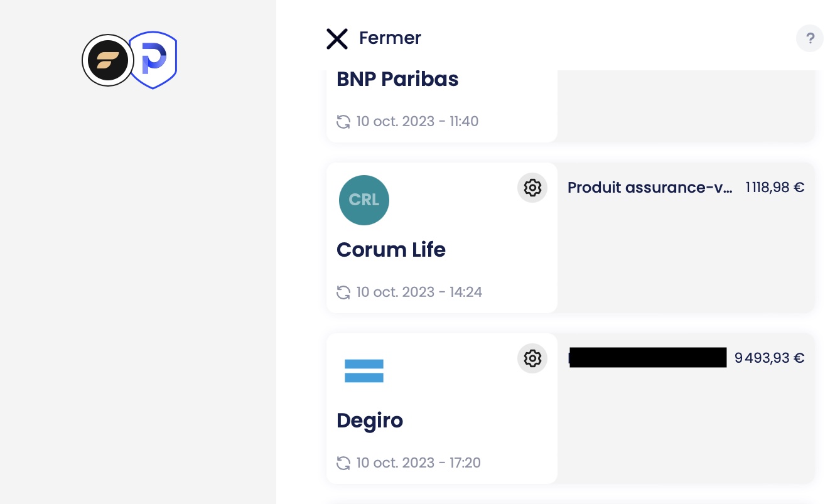Image resolution: width=835 pixels, height=504 pixels.
Task: Click the Fermer close X icon
Action: point(337,38)
